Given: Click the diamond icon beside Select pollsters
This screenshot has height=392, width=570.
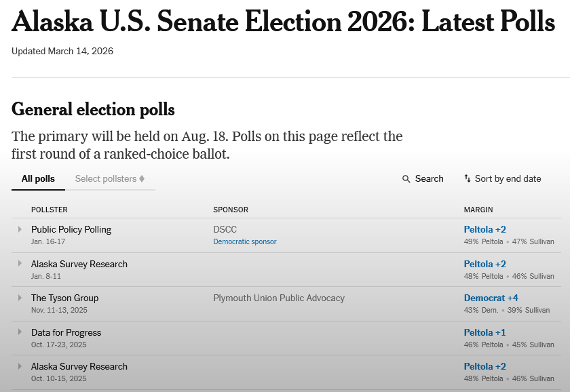Looking at the screenshot, I should coord(142,179).
